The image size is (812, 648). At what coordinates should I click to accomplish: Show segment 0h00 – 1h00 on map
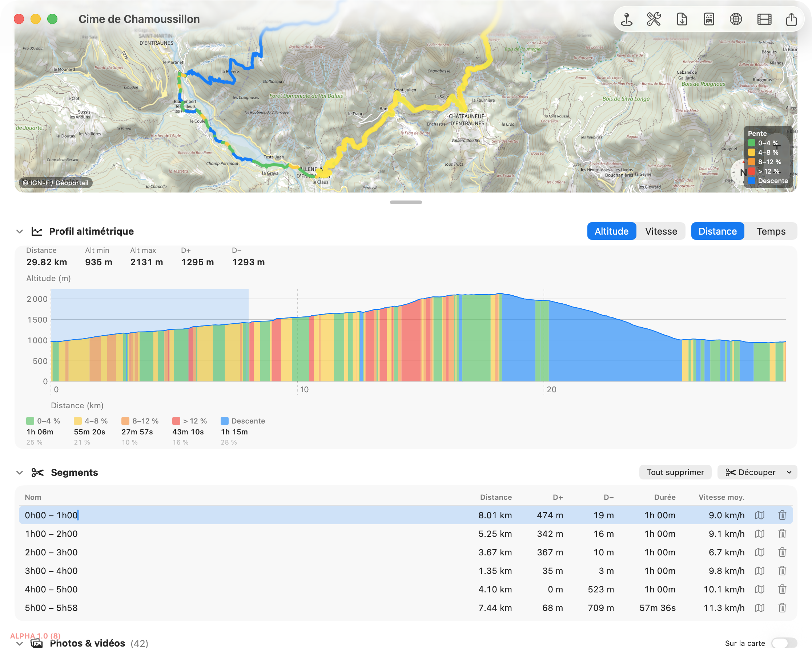(760, 515)
